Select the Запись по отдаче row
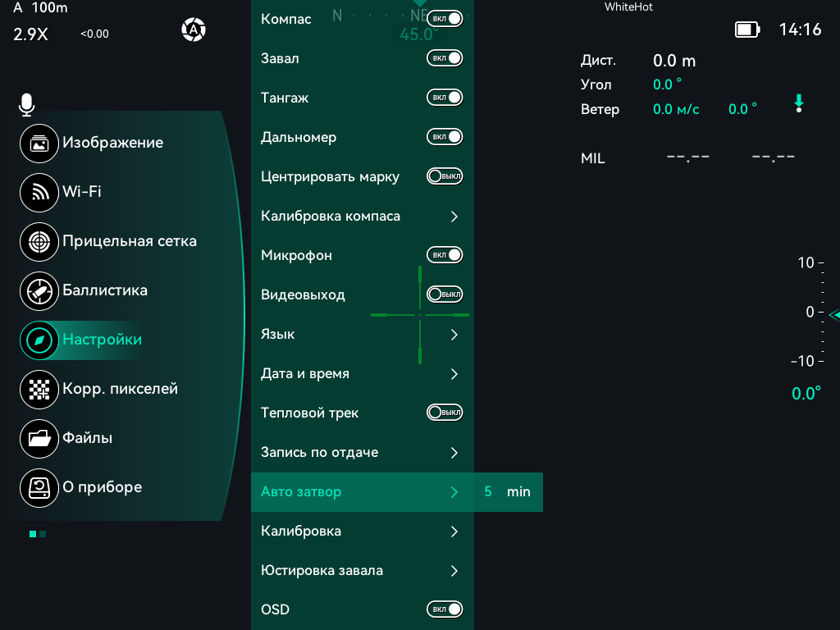 coord(363,453)
